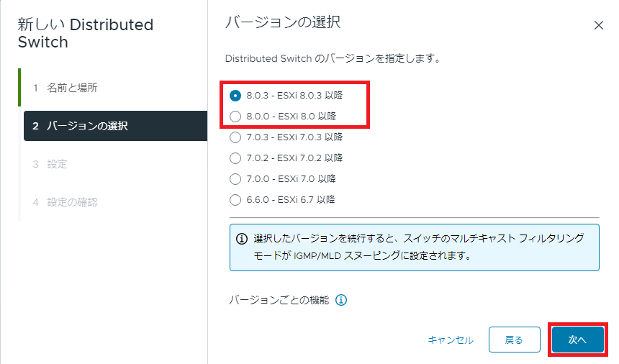Select the 7.0.0 - ESXi 7.0 radio button

[x=235, y=179]
